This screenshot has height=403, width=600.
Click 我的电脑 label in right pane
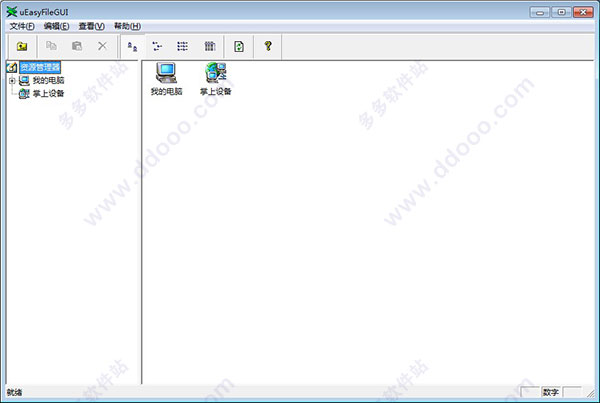166,91
